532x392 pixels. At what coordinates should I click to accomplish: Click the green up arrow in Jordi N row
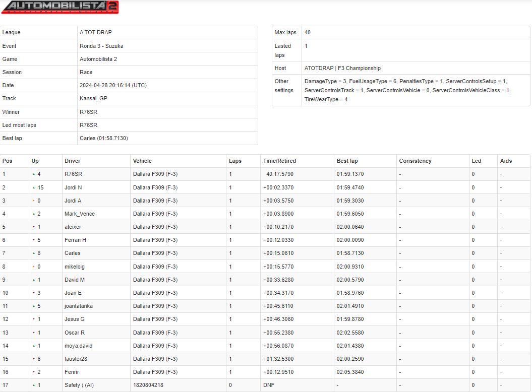[34, 187]
